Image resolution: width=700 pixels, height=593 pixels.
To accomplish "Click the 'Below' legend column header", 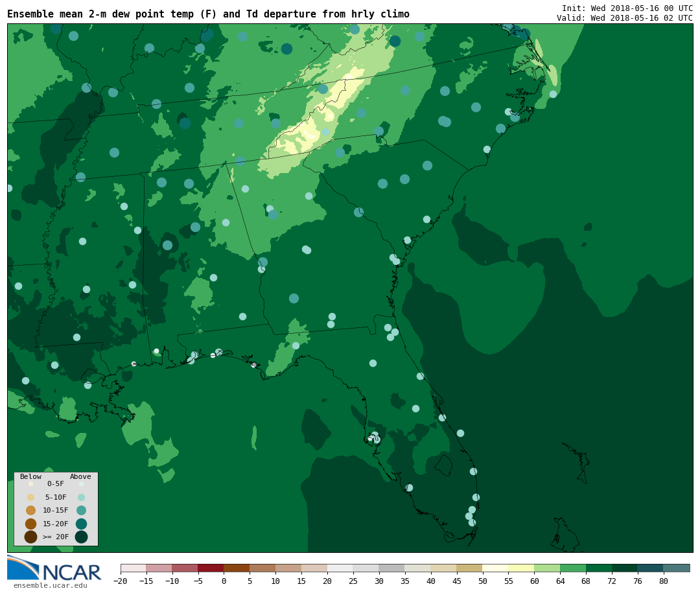I will (x=30, y=476).
